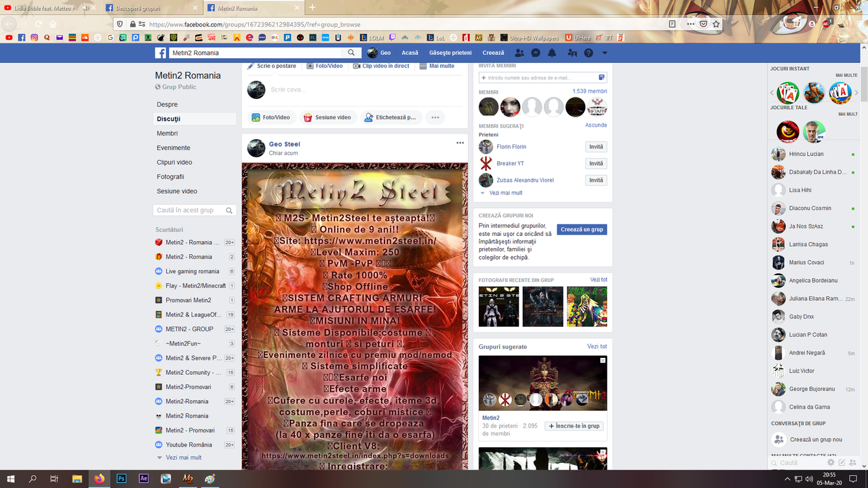The image size is (868, 488).
Task: Invite Florin Florin to the group
Action: click(x=596, y=147)
